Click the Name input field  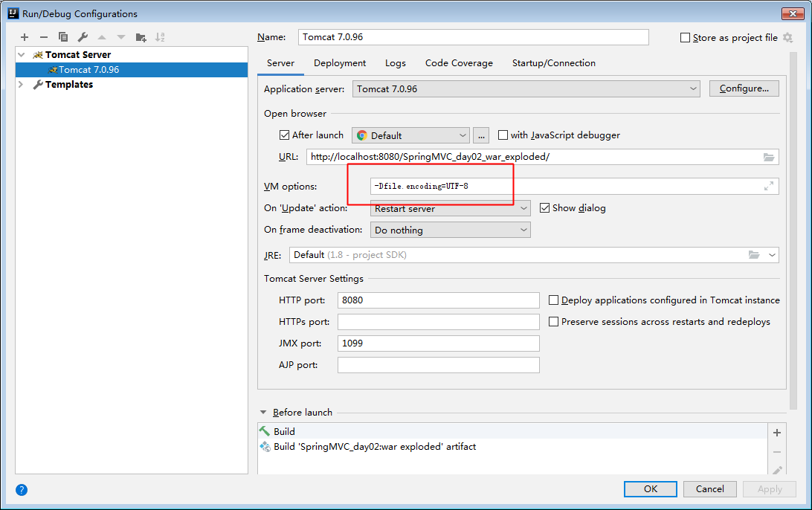(474, 37)
